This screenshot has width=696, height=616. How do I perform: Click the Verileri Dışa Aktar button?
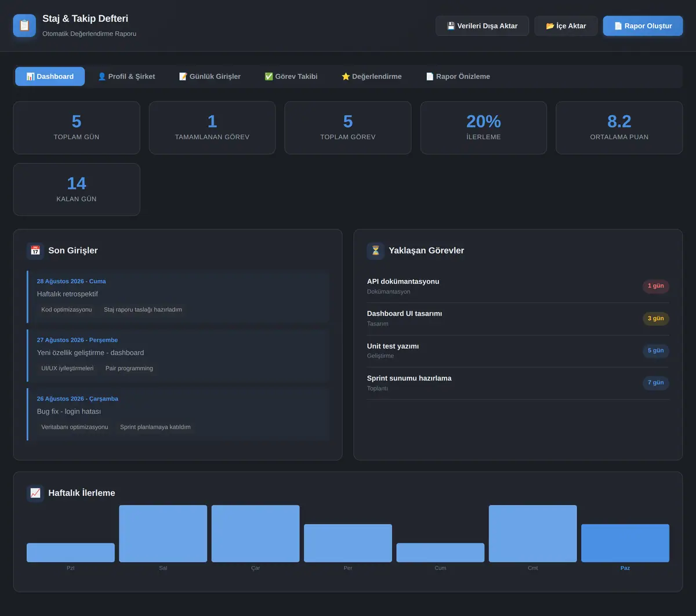[482, 26]
